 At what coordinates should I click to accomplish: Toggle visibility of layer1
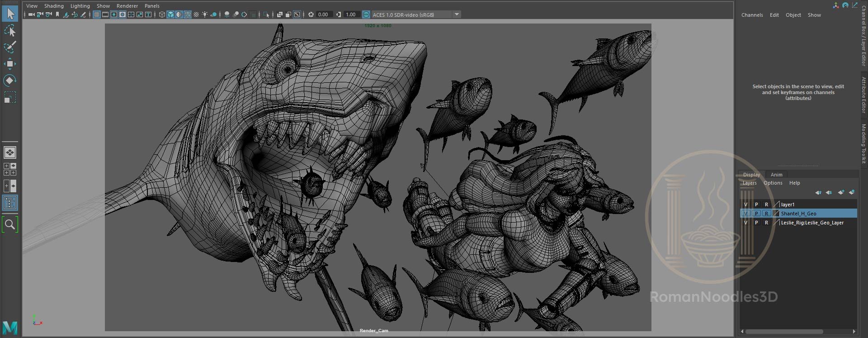[746, 205]
